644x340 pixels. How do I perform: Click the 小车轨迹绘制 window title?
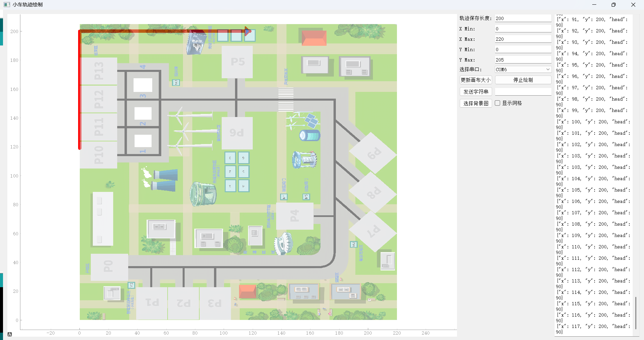coord(28,5)
